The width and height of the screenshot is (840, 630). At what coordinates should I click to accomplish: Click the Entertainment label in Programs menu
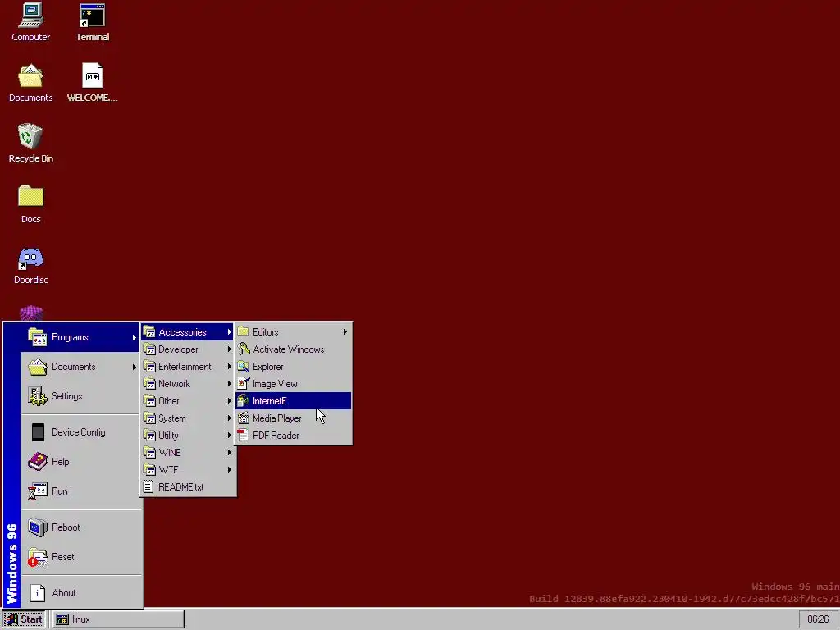tap(185, 367)
